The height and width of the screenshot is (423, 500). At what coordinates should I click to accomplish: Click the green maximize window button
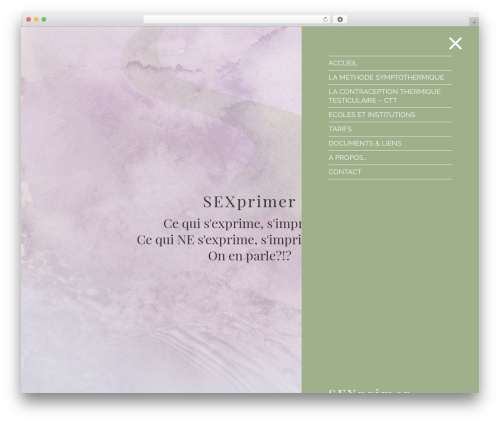click(44, 20)
